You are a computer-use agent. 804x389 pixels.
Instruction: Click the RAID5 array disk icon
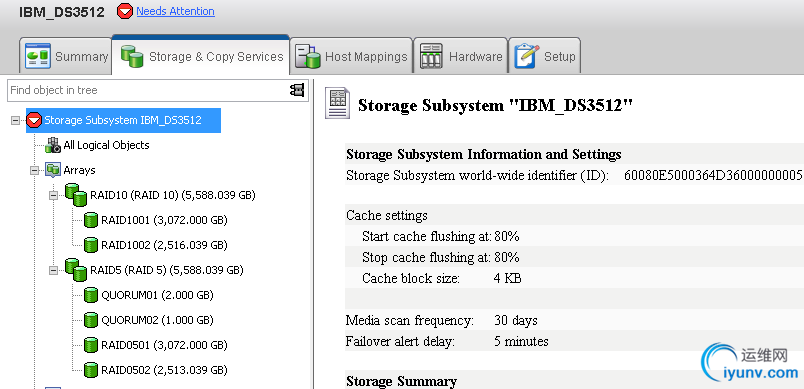(76, 270)
